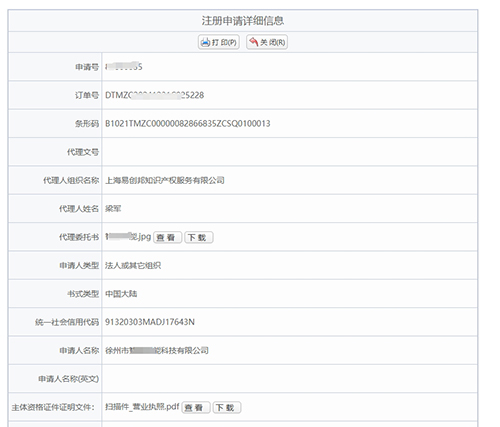Image resolution: width=500 pixels, height=427 pixels.
Task: Click the 书式类型 value 中国大陆
Action: click(x=121, y=294)
